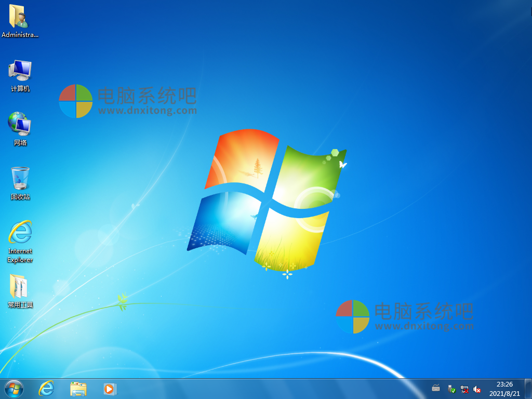Click the keyboard input indicator in the tray

435,389
